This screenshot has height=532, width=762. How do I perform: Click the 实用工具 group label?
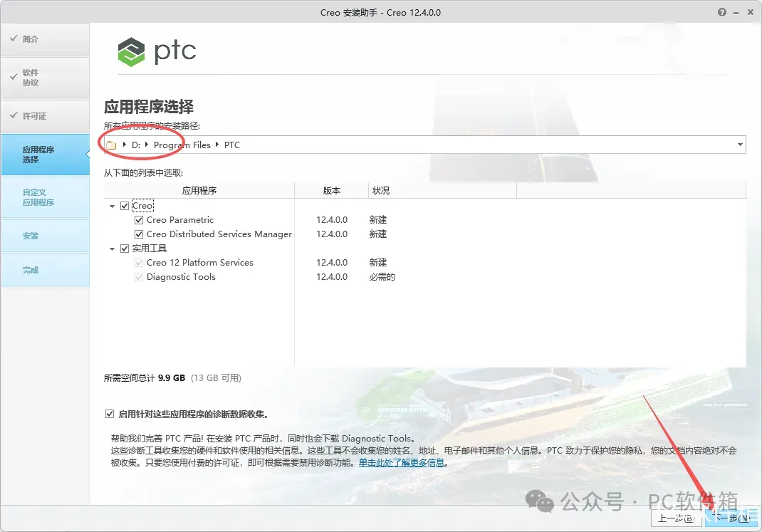149,249
